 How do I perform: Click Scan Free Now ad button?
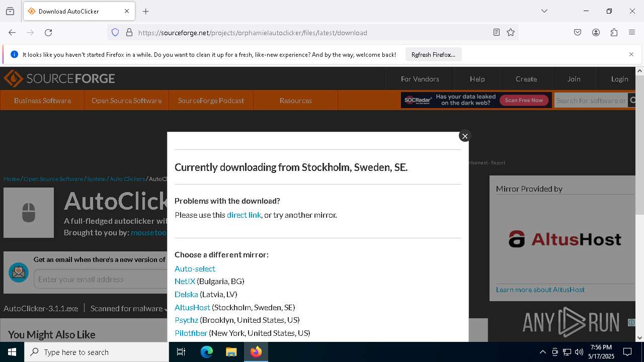[524, 100]
